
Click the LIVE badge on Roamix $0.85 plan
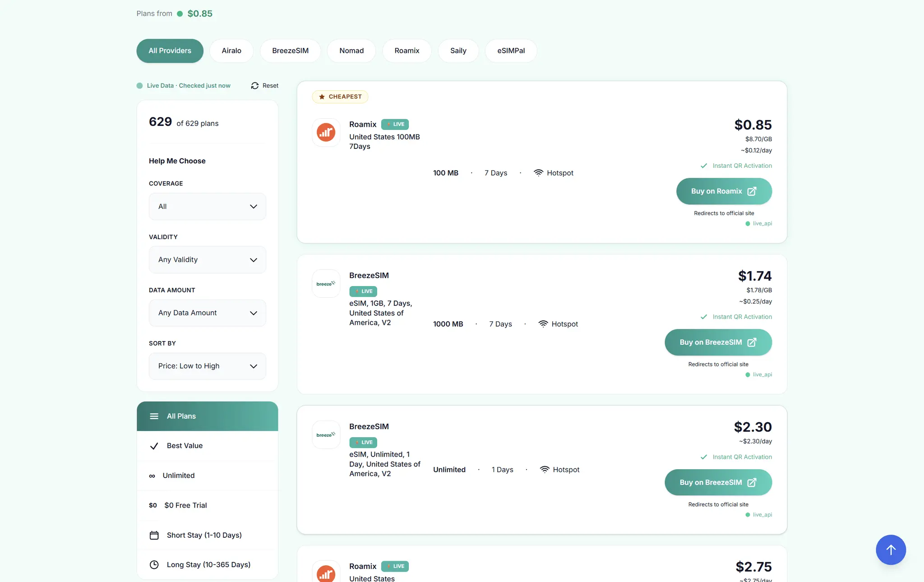tap(395, 125)
